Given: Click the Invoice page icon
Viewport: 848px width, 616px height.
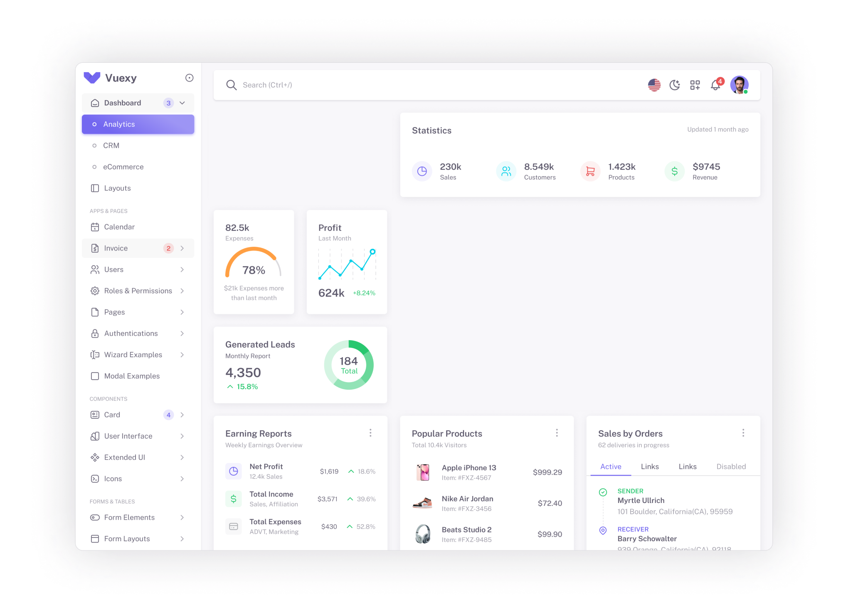Looking at the screenshot, I should [x=94, y=248].
